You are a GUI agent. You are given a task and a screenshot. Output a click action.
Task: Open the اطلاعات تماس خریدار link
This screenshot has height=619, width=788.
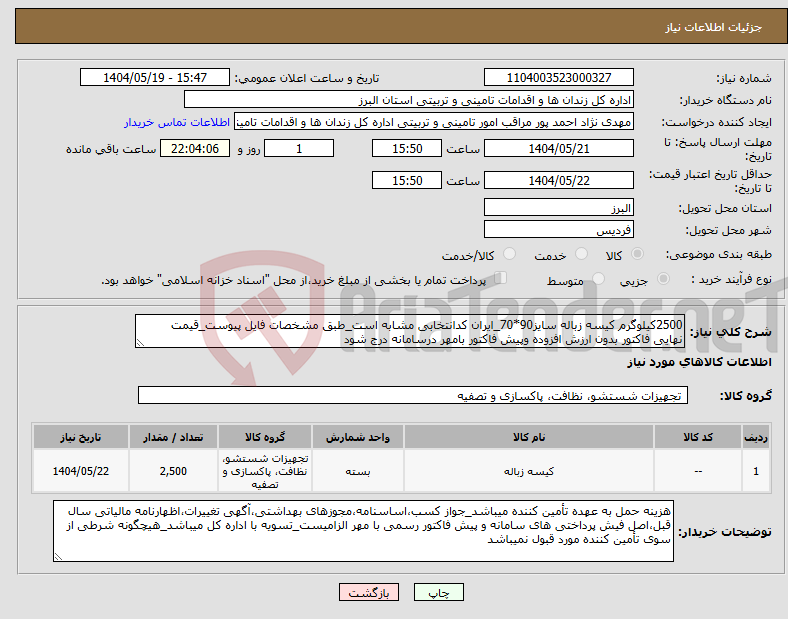177,122
